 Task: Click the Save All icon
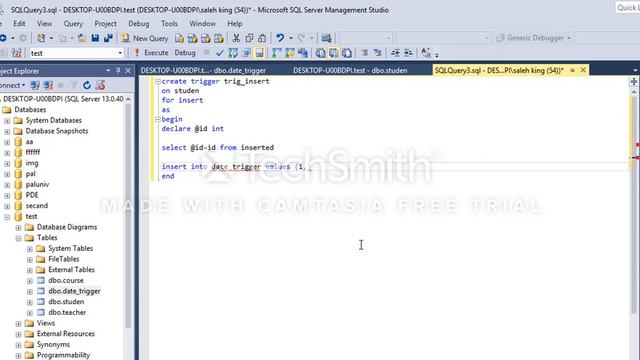coord(108,38)
